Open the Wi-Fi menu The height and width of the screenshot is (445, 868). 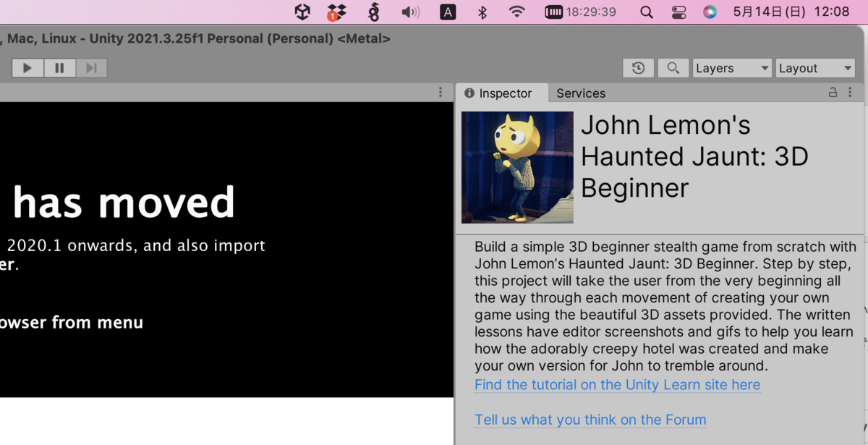(516, 12)
